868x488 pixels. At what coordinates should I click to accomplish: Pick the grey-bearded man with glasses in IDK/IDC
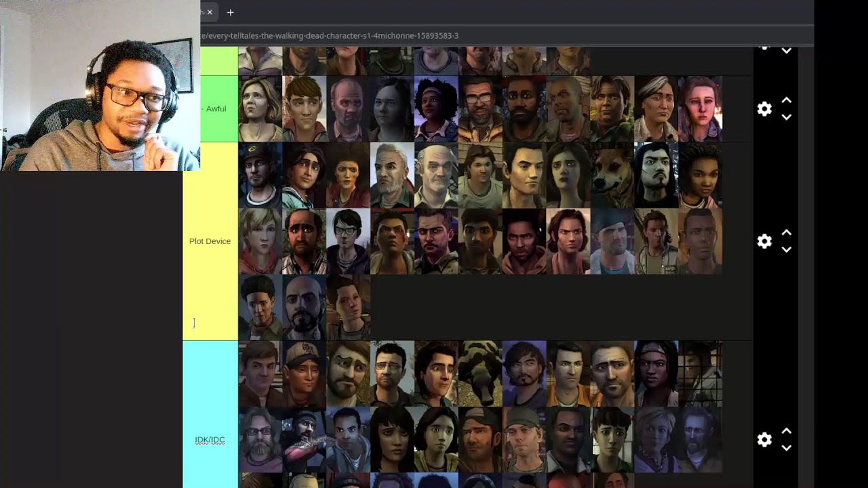click(260, 440)
